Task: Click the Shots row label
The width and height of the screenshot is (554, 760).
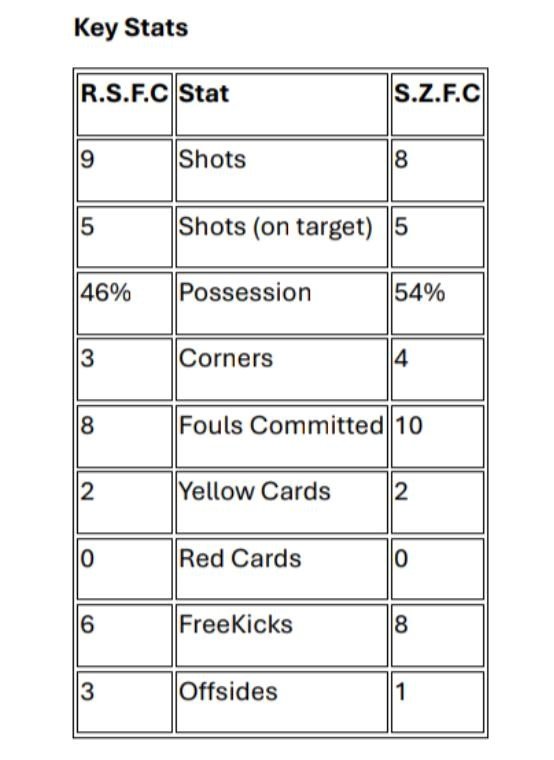Action: point(212,159)
